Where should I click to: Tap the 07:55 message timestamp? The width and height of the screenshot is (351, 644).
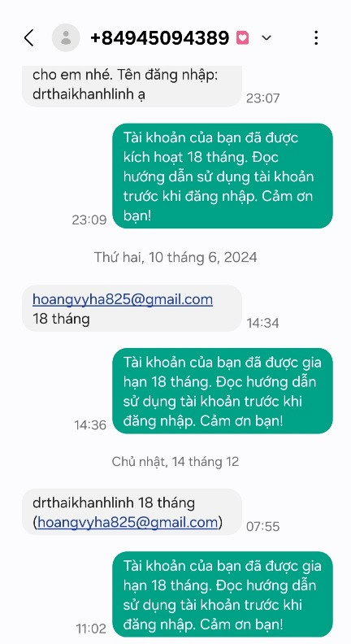[x=262, y=527]
